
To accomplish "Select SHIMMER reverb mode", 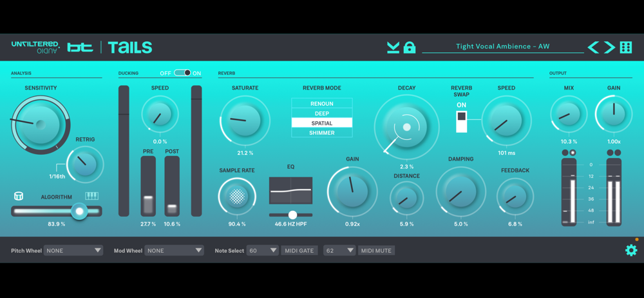I will [322, 132].
